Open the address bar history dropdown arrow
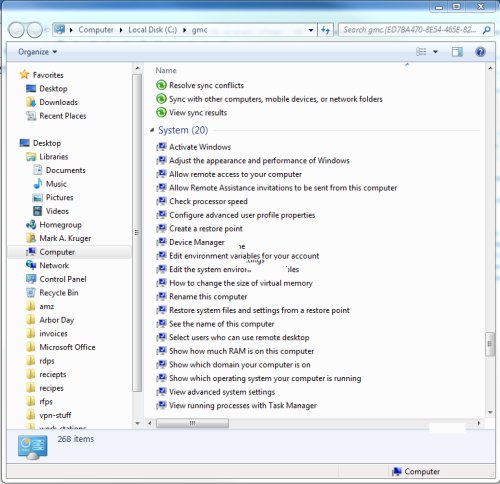 click(x=311, y=30)
